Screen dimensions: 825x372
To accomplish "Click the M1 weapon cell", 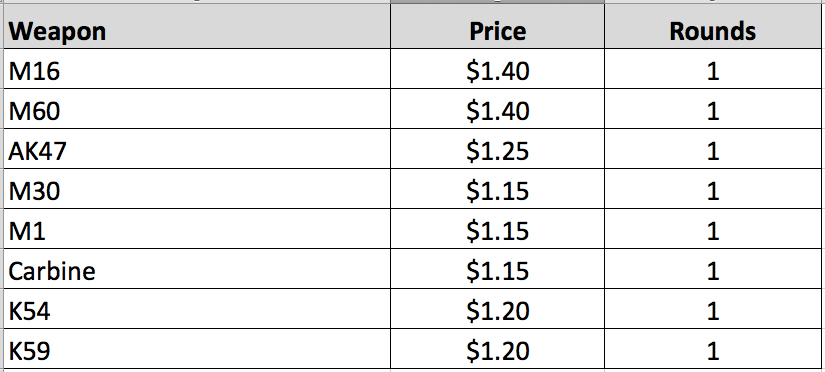I will coord(197,229).
